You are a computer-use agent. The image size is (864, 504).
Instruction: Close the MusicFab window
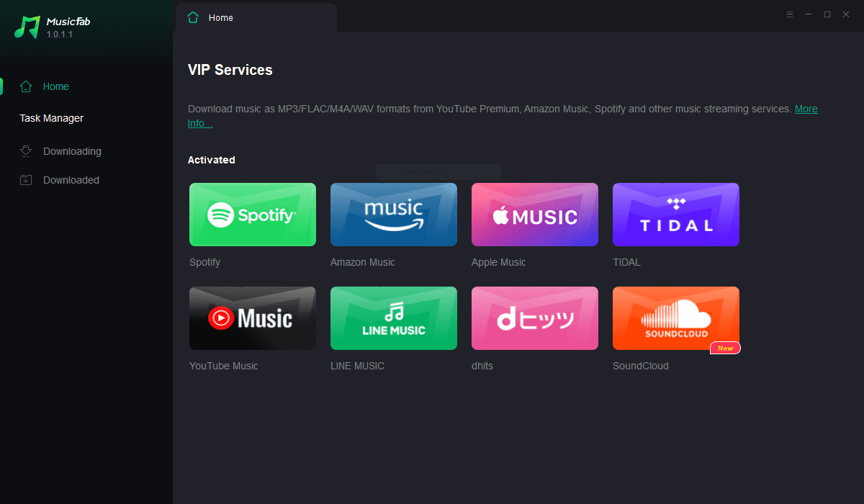point(846,14)
